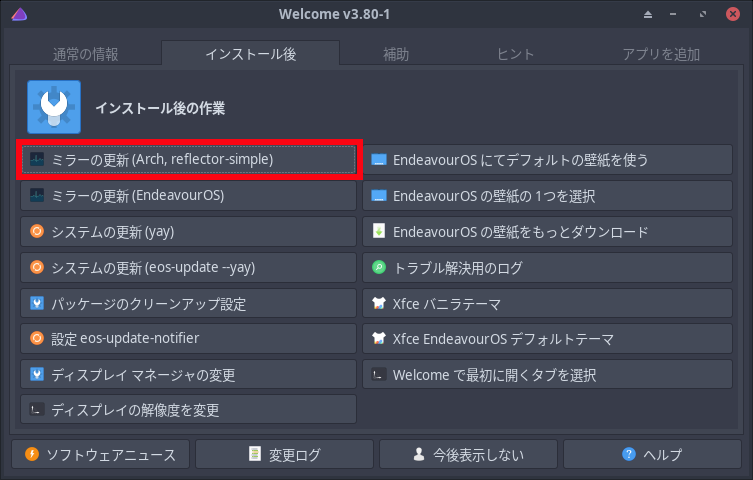Click the wrench icon beside インストール後の作業
Viewport: 753px width, 480px height.
point(54,107)
